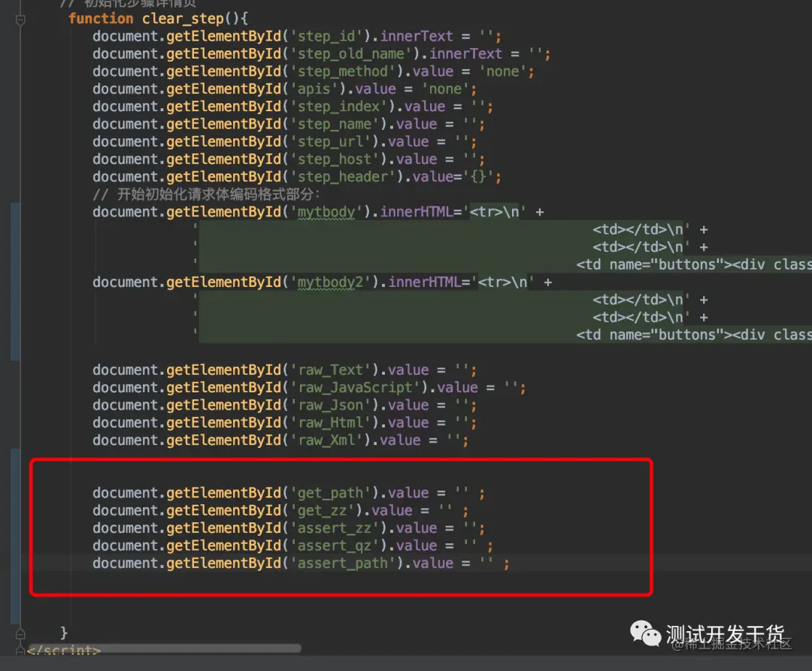Collapse the clear_step function fold marker
This screenshot has height=671, width=812.
pos(20,20)
